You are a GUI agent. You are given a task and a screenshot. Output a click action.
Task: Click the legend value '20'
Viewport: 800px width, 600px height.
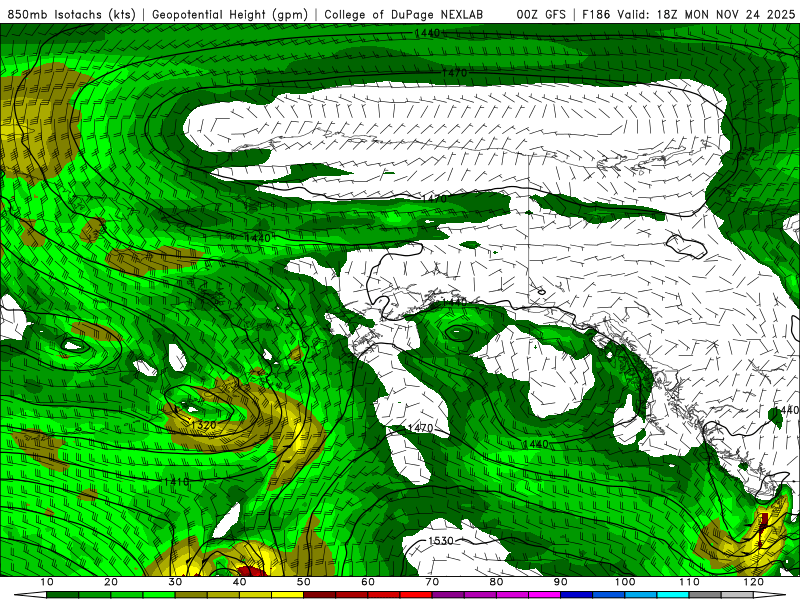[x=111, y=582]
